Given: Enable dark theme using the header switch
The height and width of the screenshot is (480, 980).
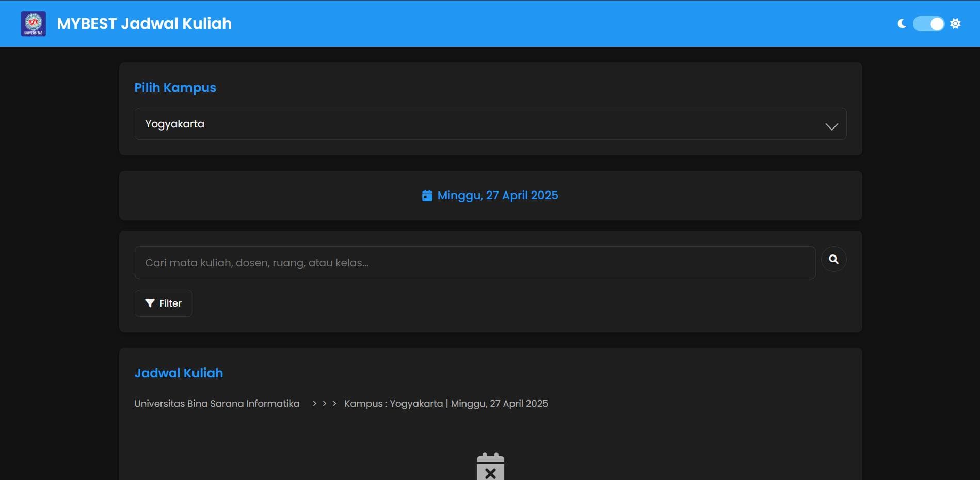Looking at the screenshot, I should coord(928,23).
